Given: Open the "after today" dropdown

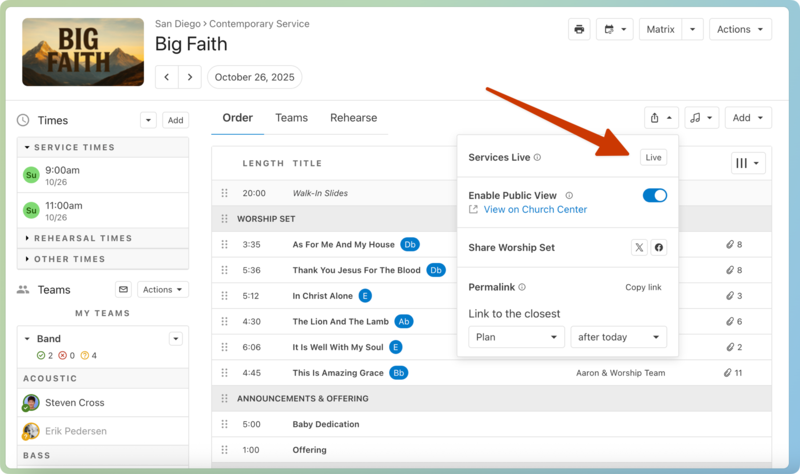Looking at the screenshot, I should pos(618,337).
